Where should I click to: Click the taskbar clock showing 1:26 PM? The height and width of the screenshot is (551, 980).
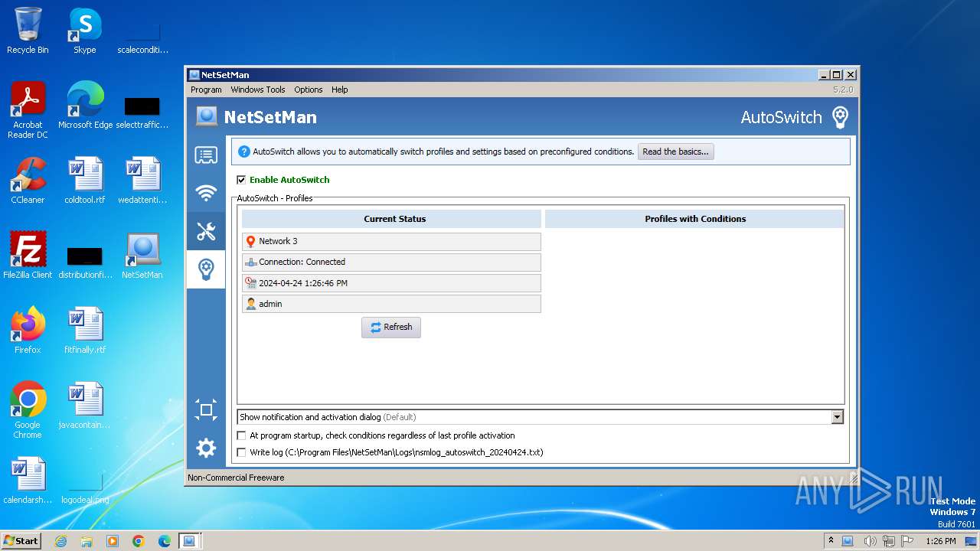tap(940, 541)
